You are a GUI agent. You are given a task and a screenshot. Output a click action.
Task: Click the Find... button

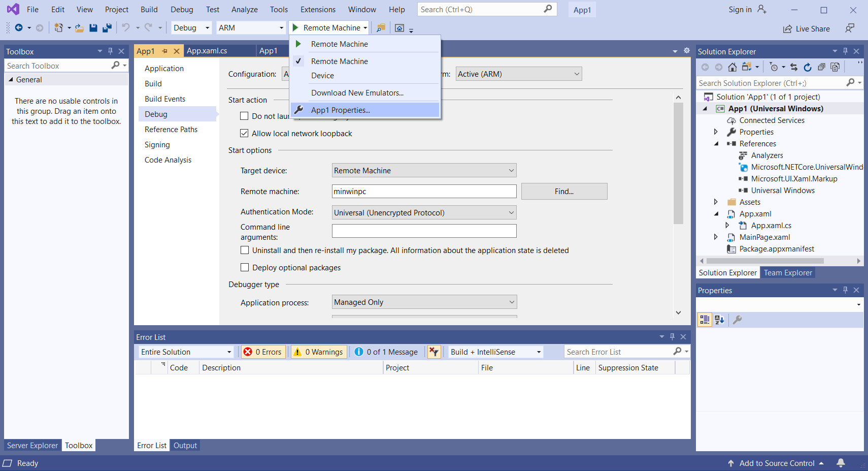click(564, 191)
